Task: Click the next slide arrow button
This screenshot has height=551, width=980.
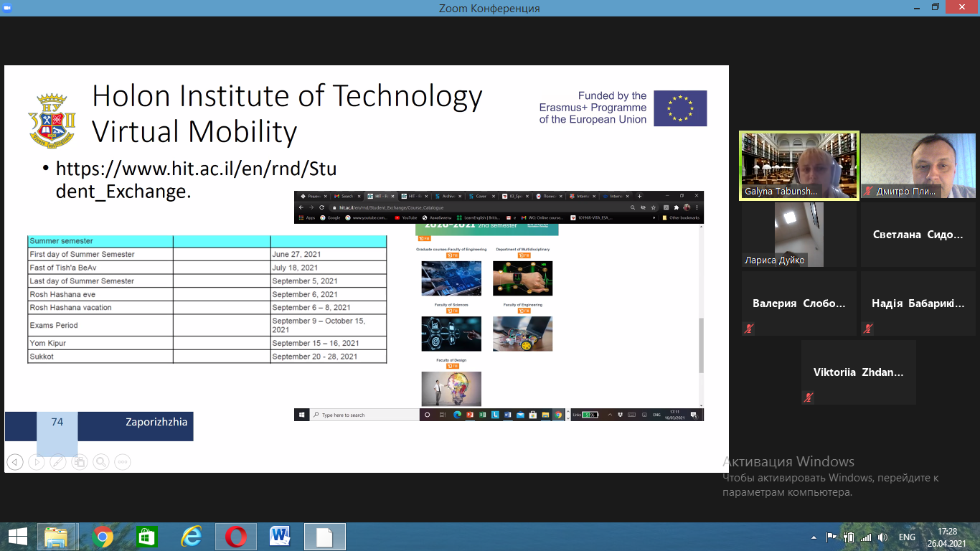Action: [36, 462]
